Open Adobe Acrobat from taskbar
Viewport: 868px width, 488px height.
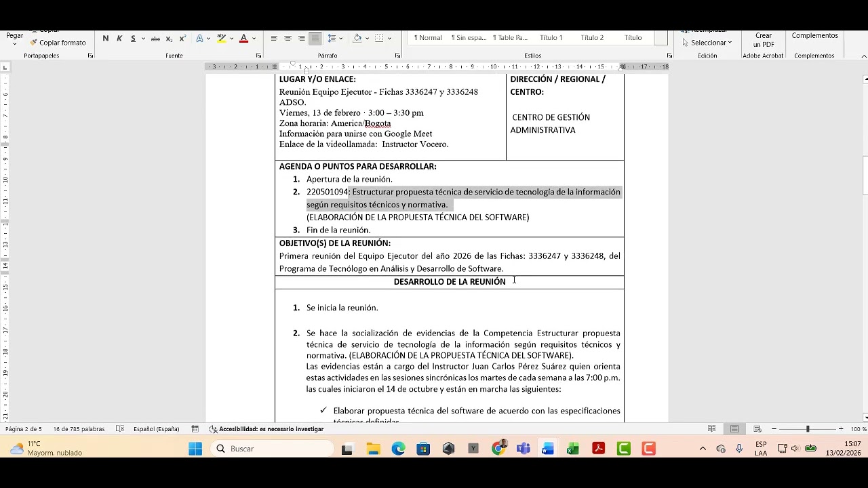click(x=598, y=449)
